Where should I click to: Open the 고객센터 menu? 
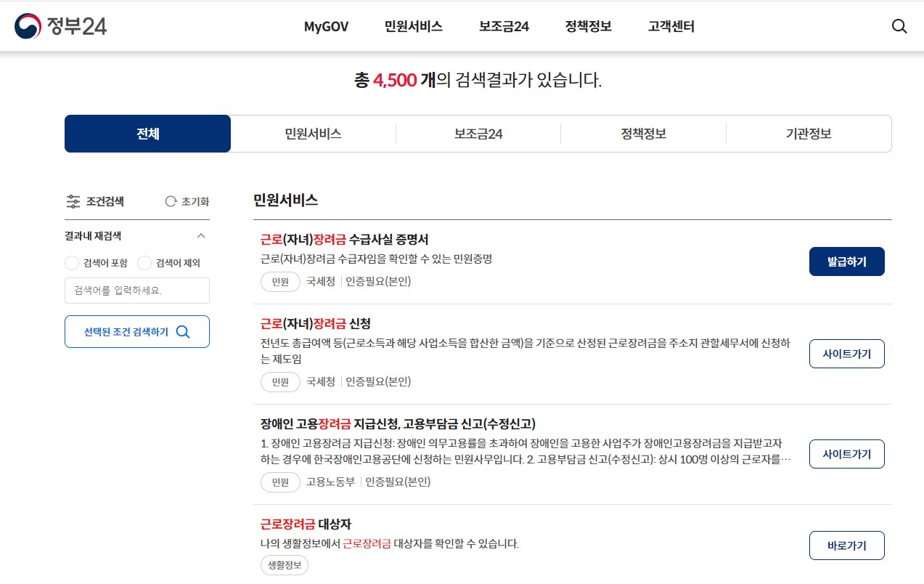(x=669, y=26)
